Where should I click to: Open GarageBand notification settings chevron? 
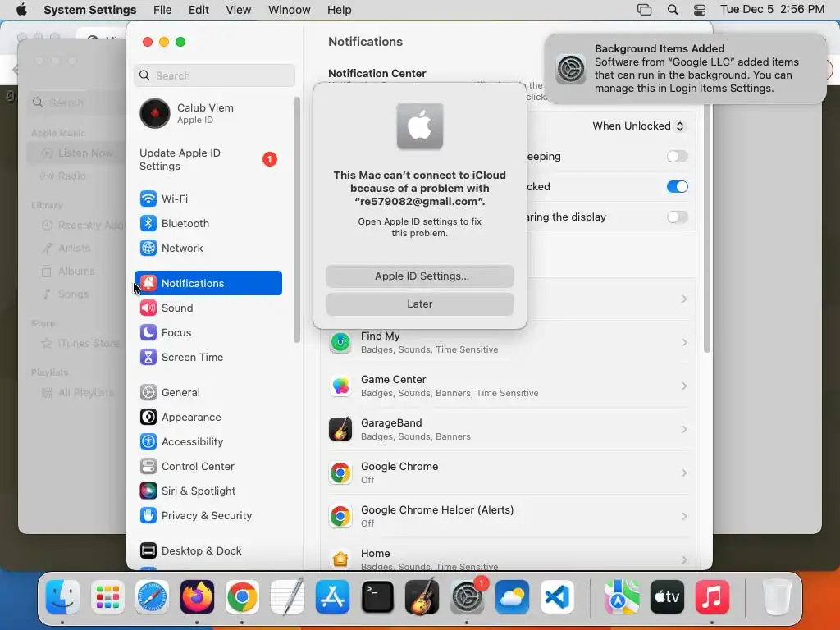(x=684, y=429)
